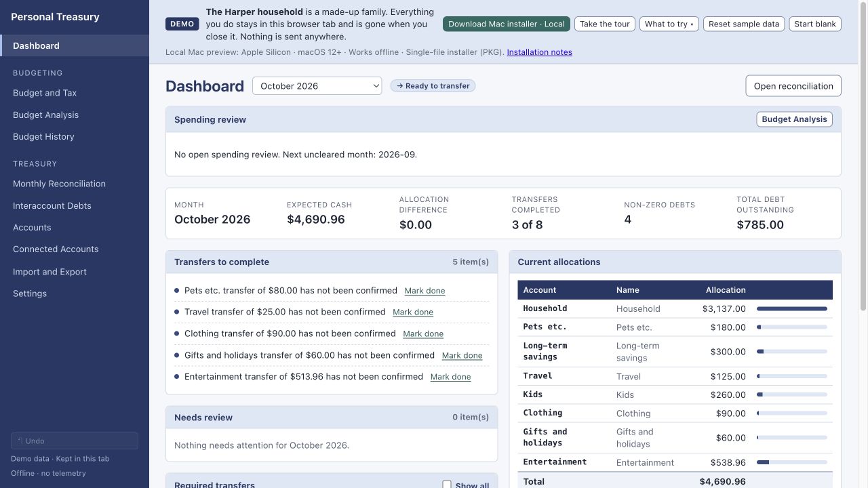868x488 pixels.
Task: Mark done the Clothing transfer
Action: [x=423, y=334]
